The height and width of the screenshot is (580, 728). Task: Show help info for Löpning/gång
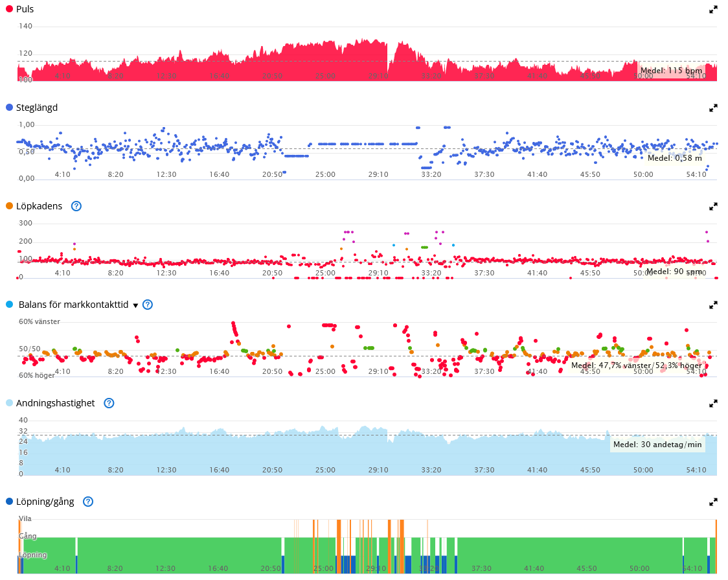point(87,502)
